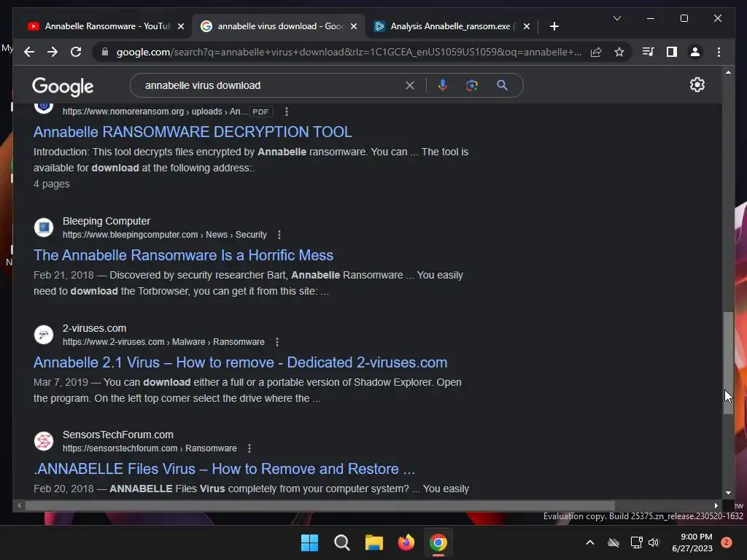This screenshot has height=560, width=747.
Task: Click the bleepingcomputer.com URL breadcrumb
Action: pos(164,235)
